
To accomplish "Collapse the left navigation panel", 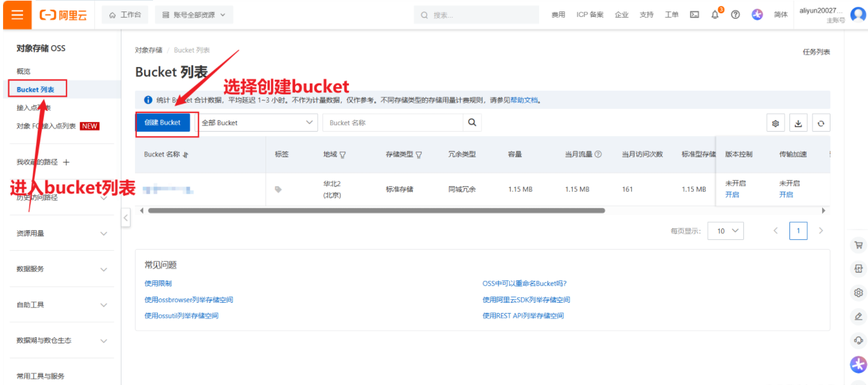I will pyautogui.click(x=126, y=218).
